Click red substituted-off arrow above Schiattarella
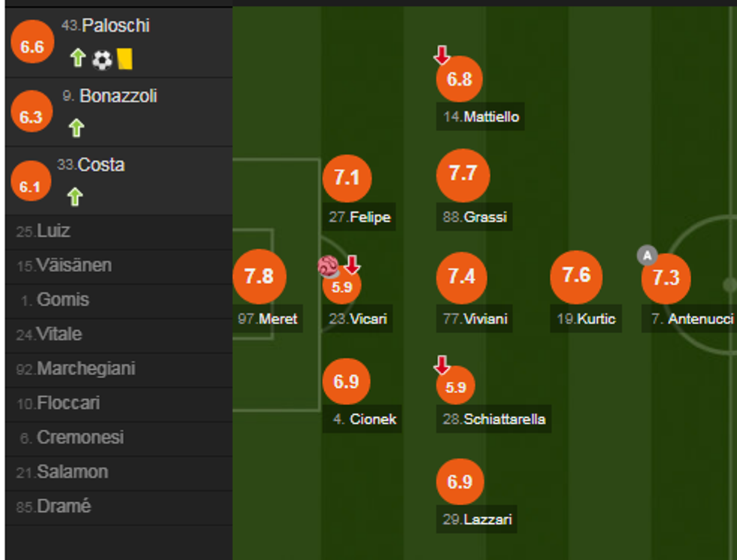Image resolution: width=737 pixels, height=560 pixels. (441, 365)
